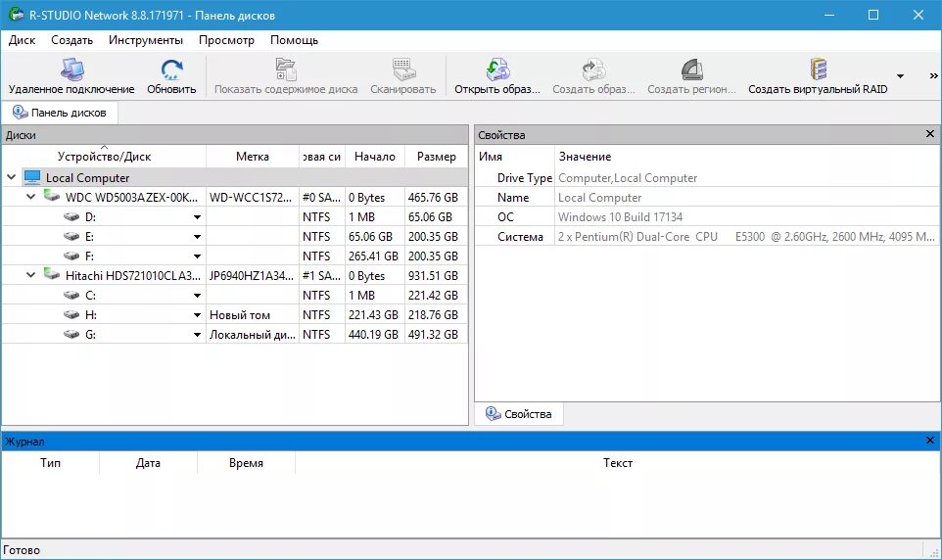
Task: Click the 'Windows 10 Build 17134' value
Action: pos(620,217)
